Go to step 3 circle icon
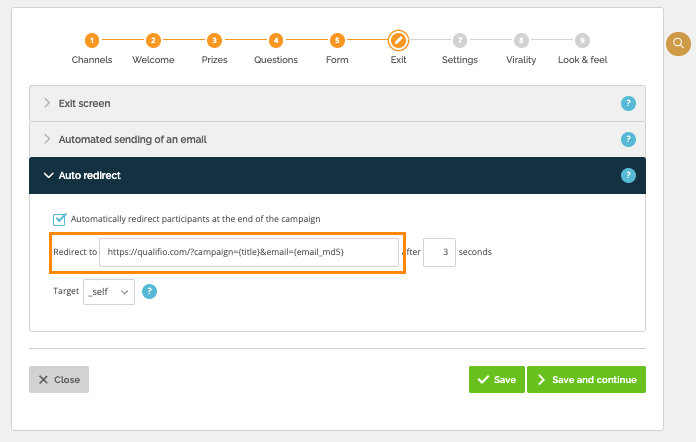Image resolution: width=696 pixels, height=442 pixels. [x=214, y=40]
